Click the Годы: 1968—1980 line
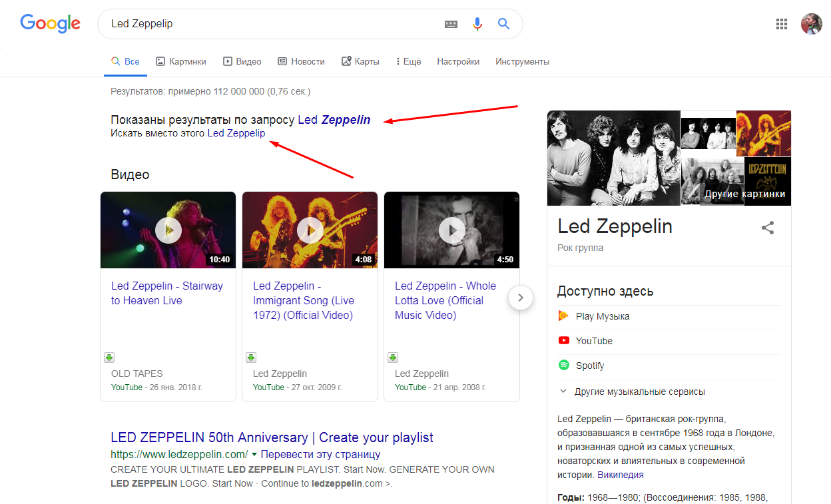 coord(663,497)
